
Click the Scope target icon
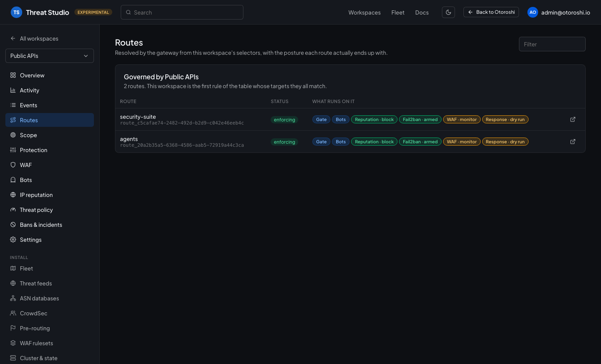tap(13, 135)
